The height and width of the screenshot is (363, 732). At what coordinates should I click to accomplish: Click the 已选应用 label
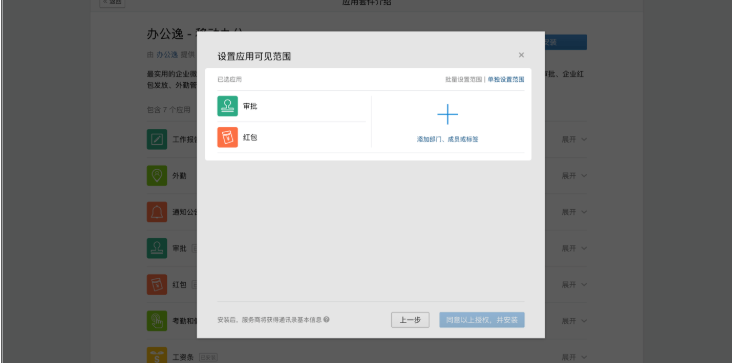[230, 79]
